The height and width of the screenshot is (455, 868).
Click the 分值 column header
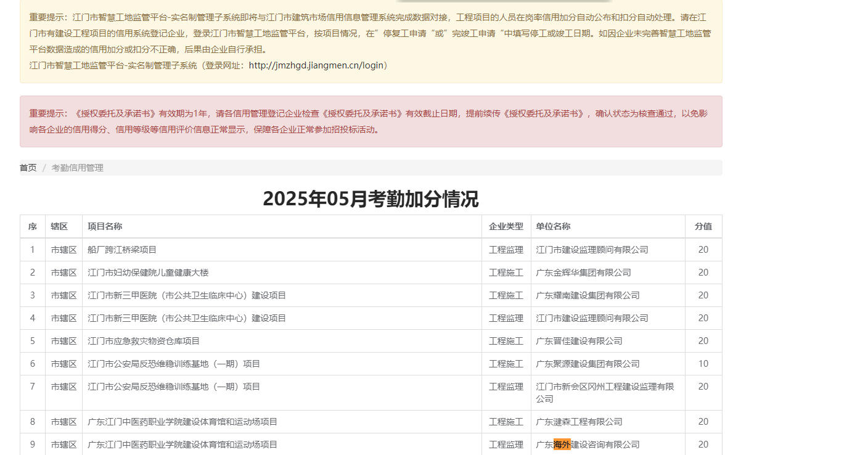[703, 227]
